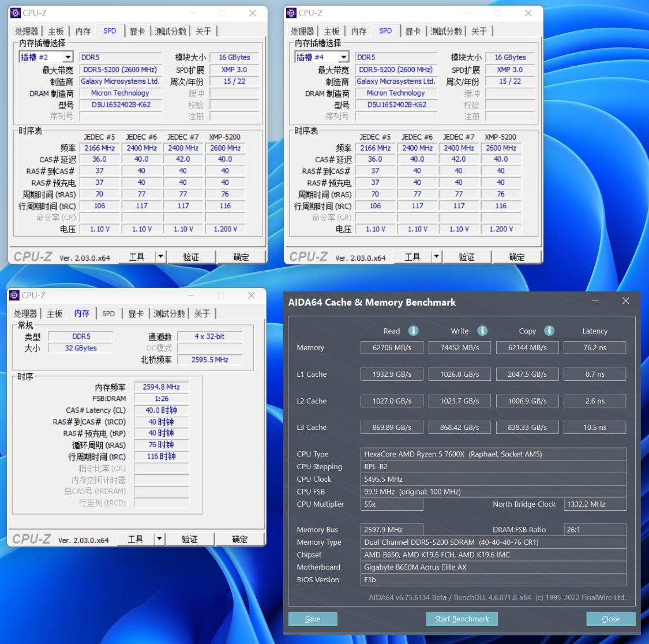Click Save in the AIDA64 benchmark window
Image resolution: width=649 pixels, height=644 pixels.
coord(312,619)
